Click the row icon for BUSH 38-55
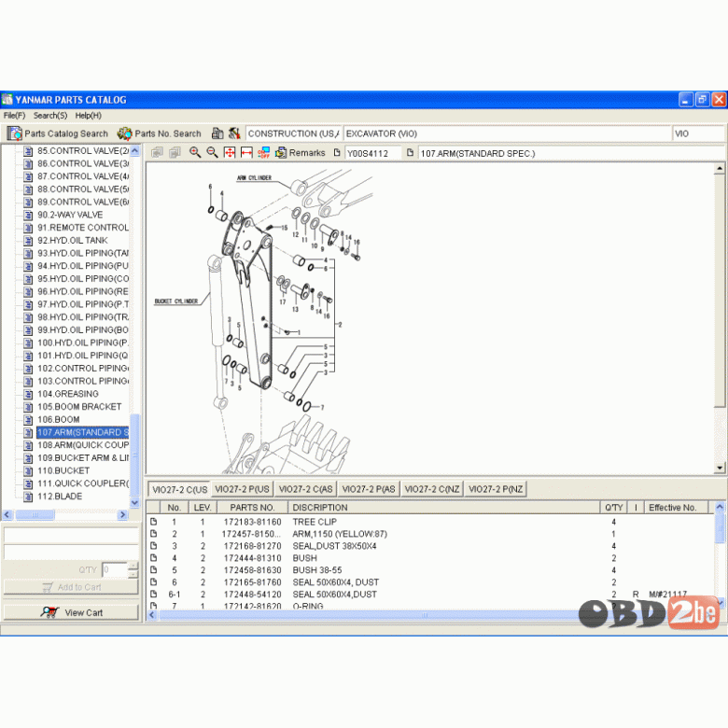The image size is (728, 728). [x=154, y=570]
